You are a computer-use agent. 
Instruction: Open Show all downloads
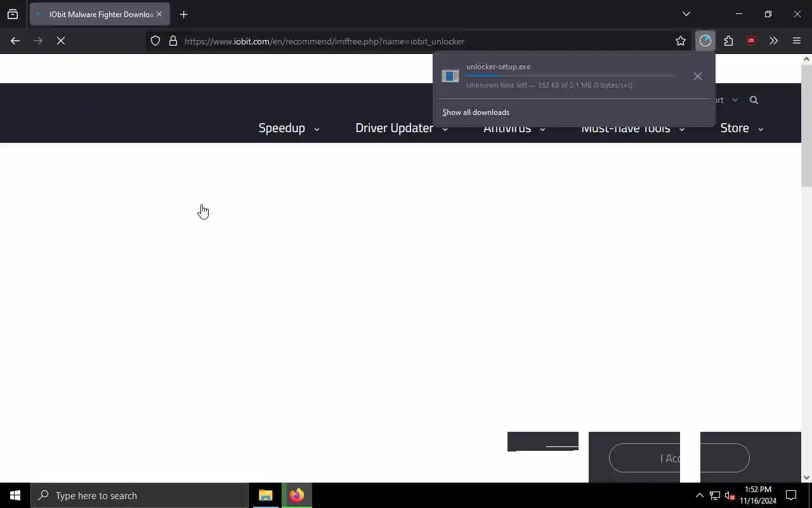476,112
